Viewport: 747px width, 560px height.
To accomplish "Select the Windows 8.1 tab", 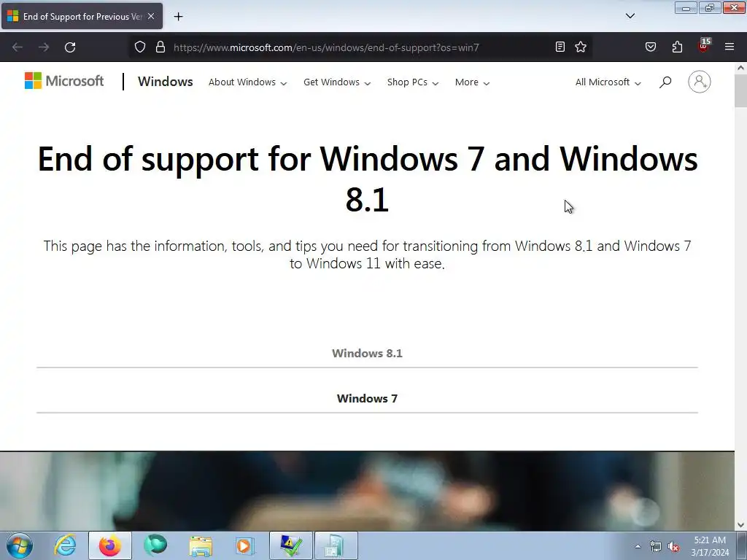I will pyautogui.click(x=368, y=354).
